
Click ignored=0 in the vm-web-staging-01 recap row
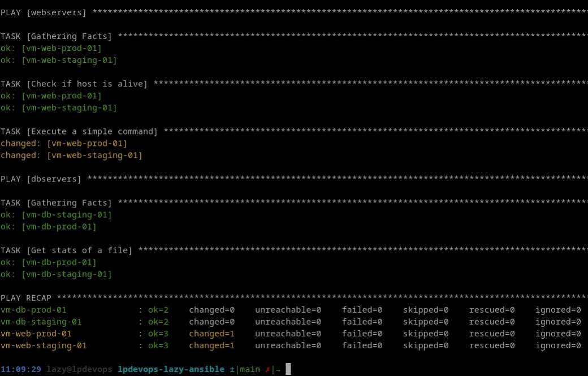(558, 345)
